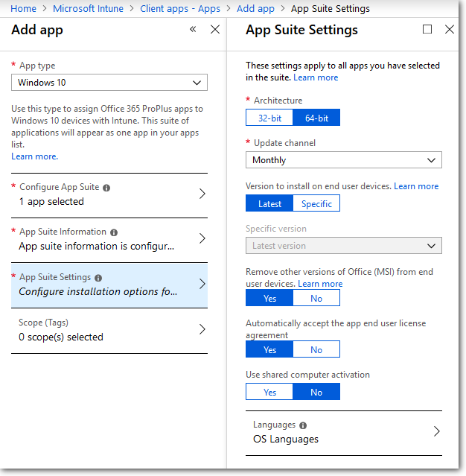The height and width of the screenshot is (476, 466).
Task: Open the Update channel dropdown
Action: 343,160
